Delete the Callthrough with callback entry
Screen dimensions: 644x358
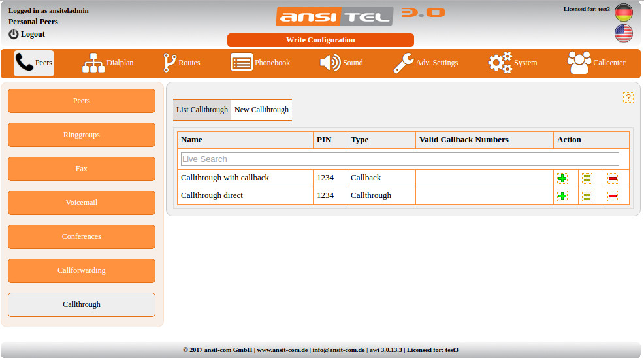tap(613, 178)
